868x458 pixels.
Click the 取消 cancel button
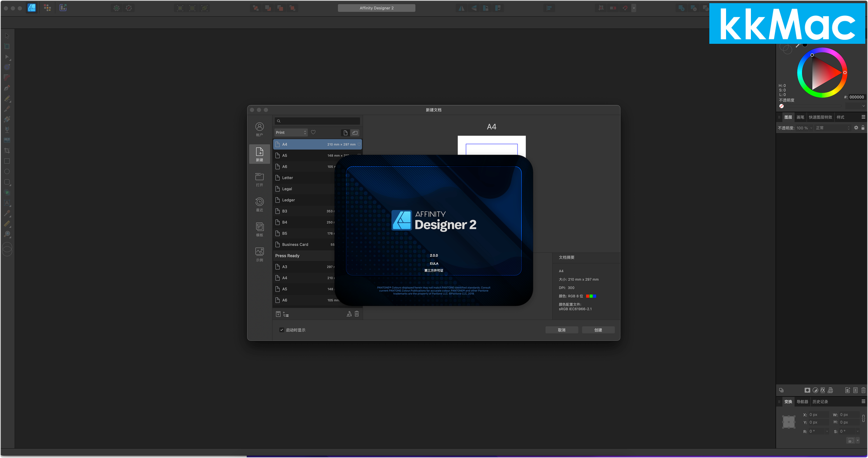point(561,330)
